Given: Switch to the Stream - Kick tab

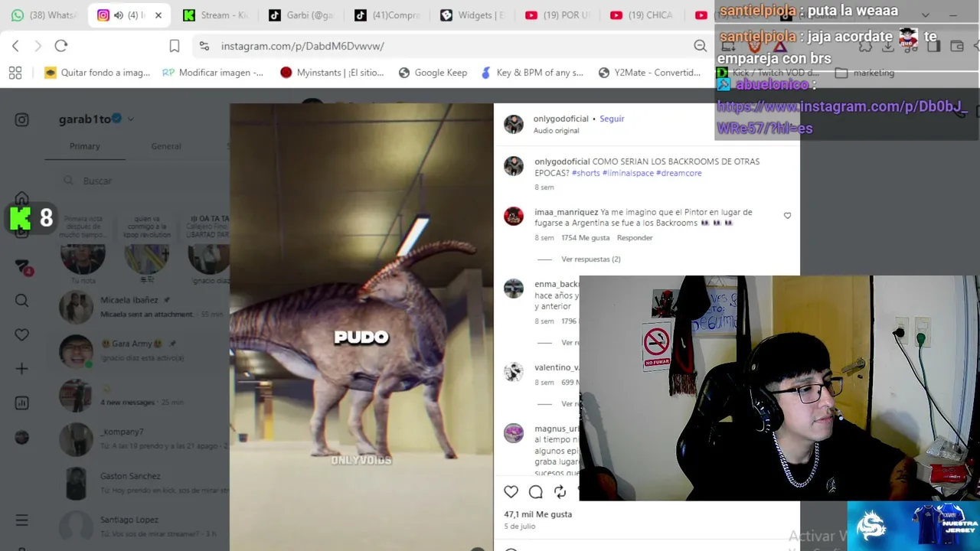Looking at the screenshot, I should pos(216,15).
